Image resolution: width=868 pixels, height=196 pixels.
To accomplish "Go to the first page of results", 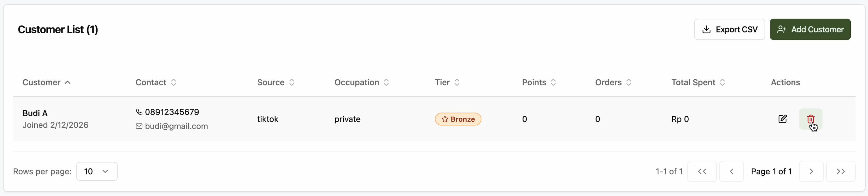I will 702,171.
